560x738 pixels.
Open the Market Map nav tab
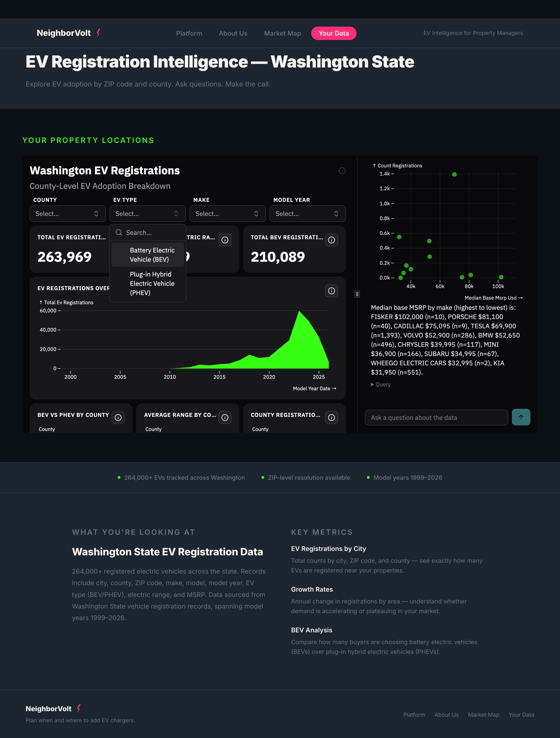click(x=282, y=33)
